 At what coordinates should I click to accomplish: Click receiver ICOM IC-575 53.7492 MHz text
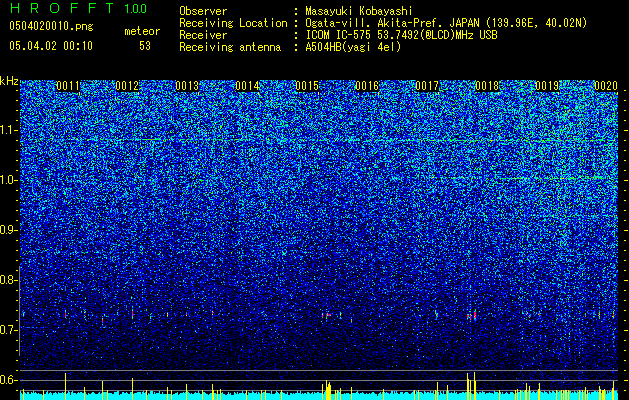point(401,35)
